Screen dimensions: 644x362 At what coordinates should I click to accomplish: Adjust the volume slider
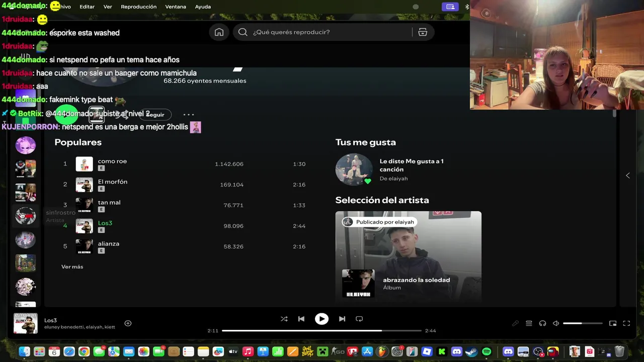click(x=583, y=323)
